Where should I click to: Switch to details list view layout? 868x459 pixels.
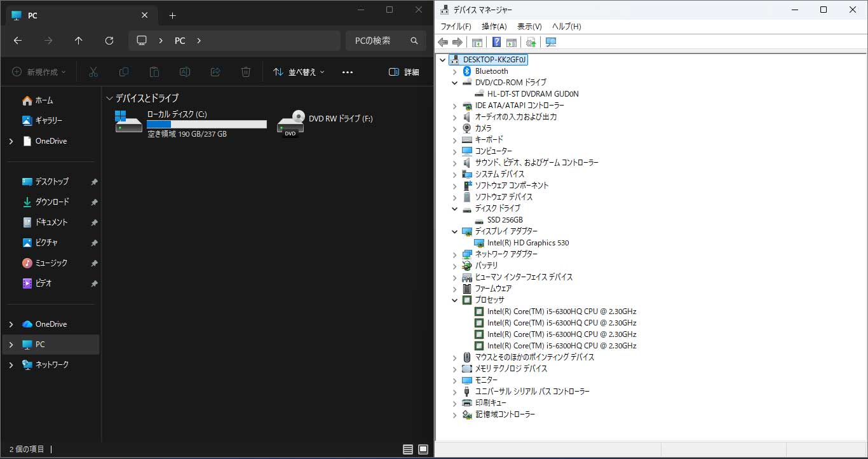tap(408, 449)
